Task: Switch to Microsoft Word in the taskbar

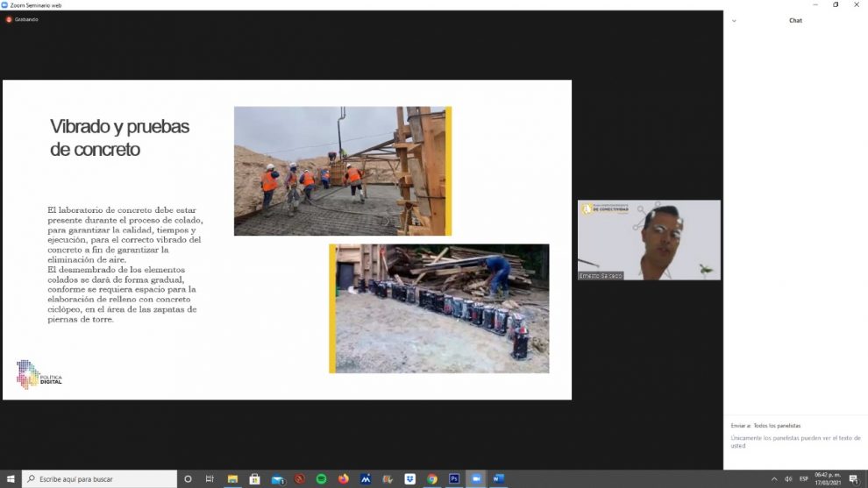Action: 498,479
